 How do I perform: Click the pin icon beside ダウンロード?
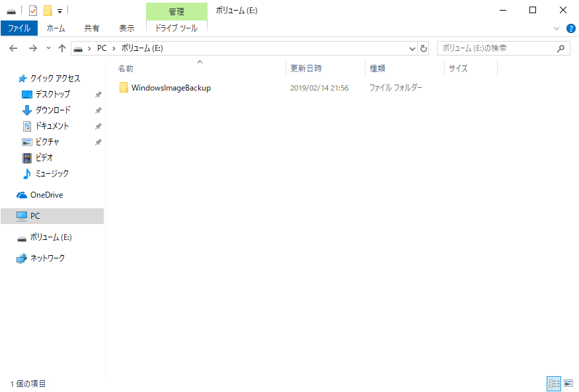click(x=98, y=110)
